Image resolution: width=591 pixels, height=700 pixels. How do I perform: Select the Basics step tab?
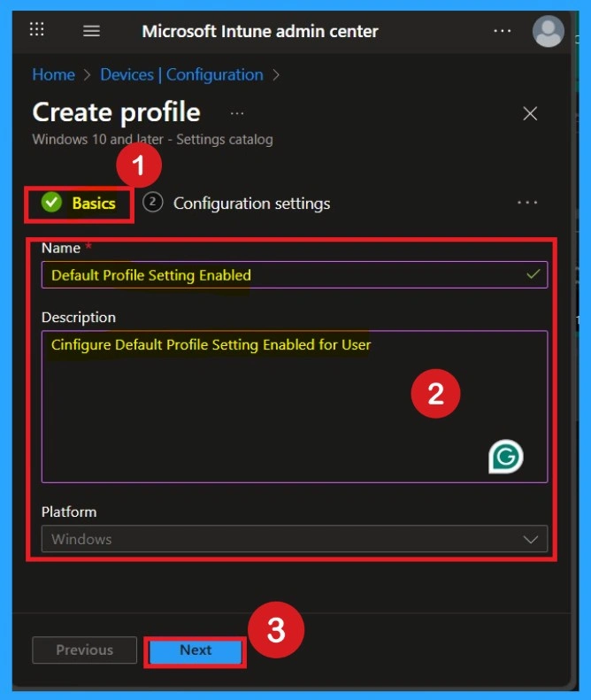(79, 204)
